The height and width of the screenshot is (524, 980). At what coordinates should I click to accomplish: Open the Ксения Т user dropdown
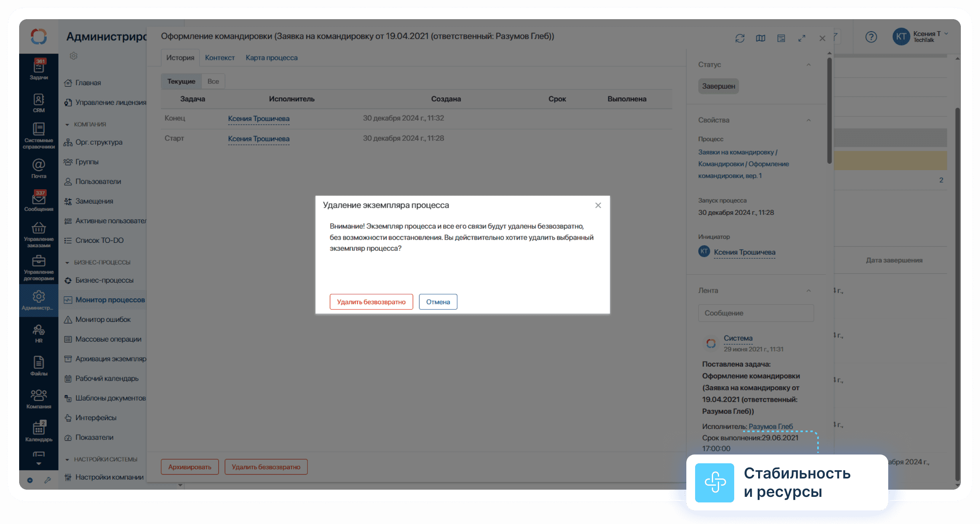click(931, 37)
